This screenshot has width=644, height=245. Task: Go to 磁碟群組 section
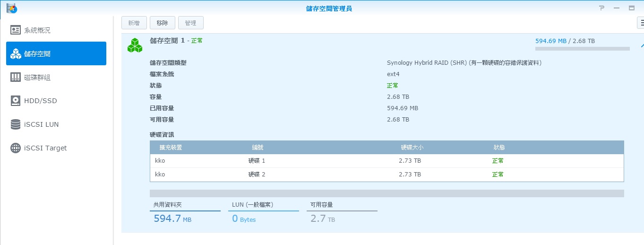click(56, 77)
